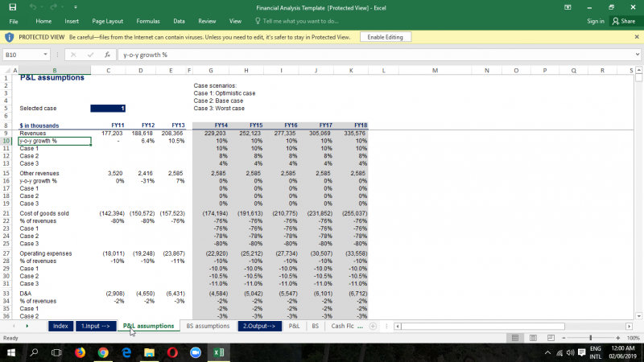Click the Share icon button
Screen dimensions: 644x362
[623, 21]
